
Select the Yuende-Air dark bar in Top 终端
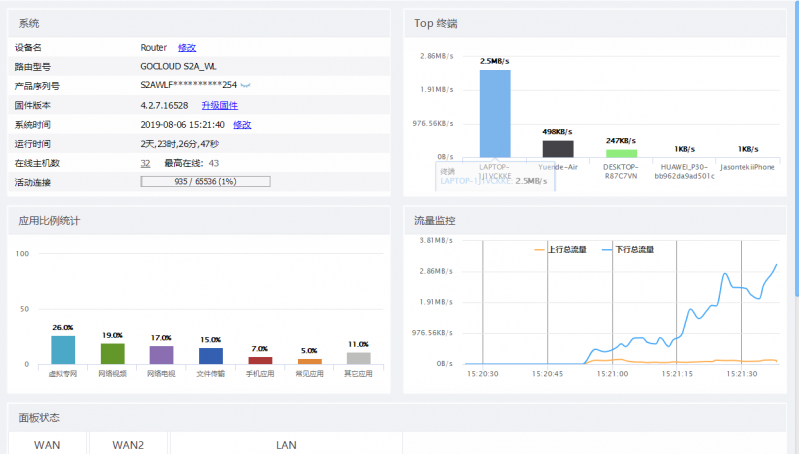click(x=558, y=149)
